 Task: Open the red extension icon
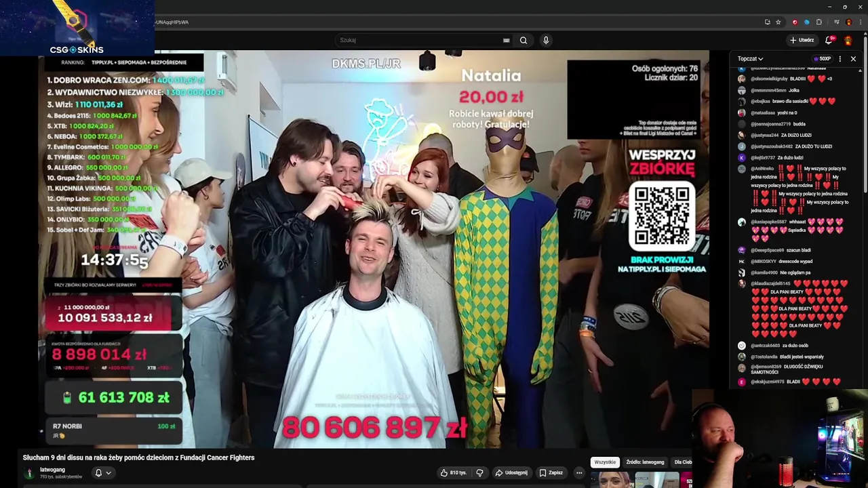795,22
